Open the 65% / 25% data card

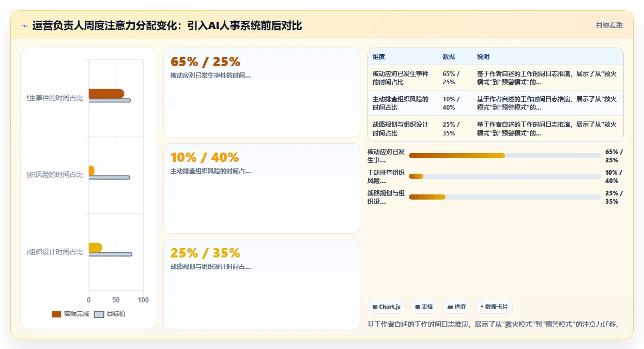pyautogui.click(x=262, y=93)
